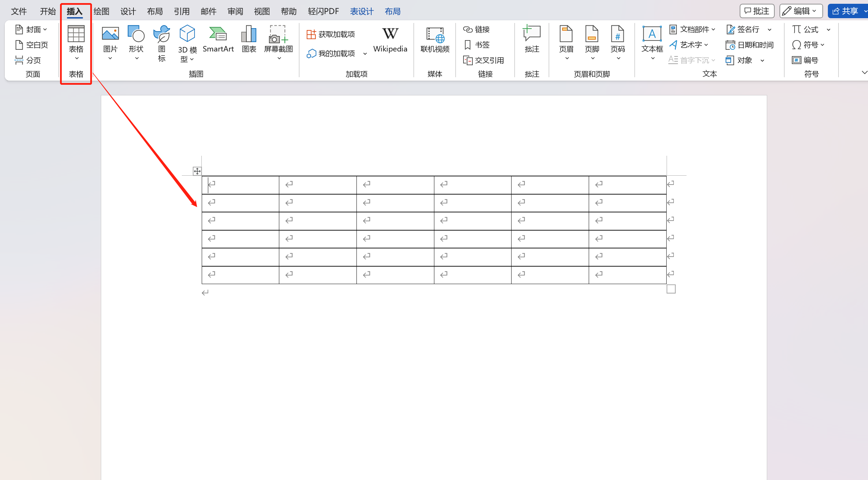Expand the 公式 equation dropdown arrow
The height and width of the screenshot is (480, 868).
click(x=829, y=30)
